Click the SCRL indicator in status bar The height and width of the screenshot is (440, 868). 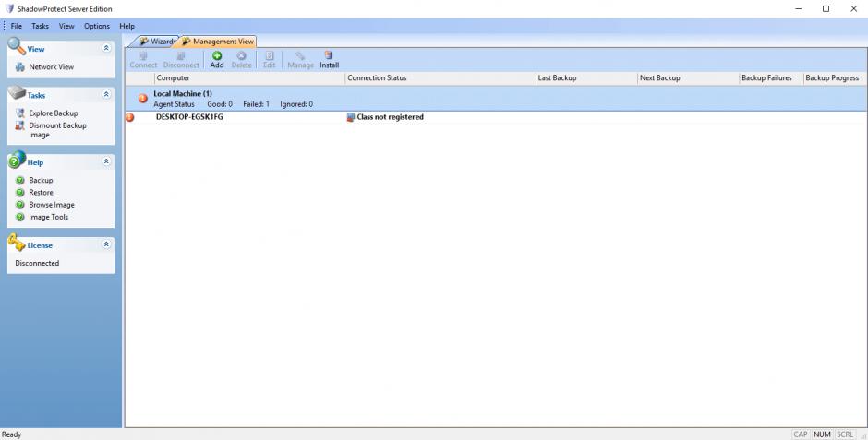(x=845, y=434)
